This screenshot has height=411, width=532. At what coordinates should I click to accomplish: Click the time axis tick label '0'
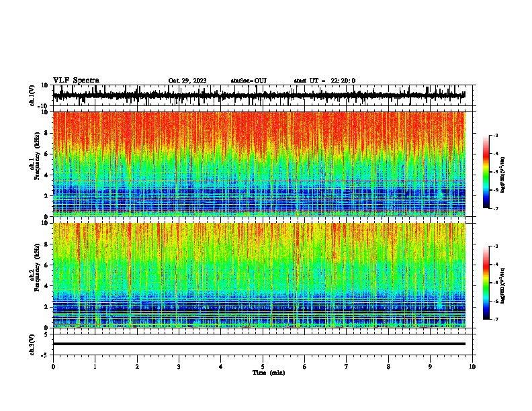pos(53,367)
